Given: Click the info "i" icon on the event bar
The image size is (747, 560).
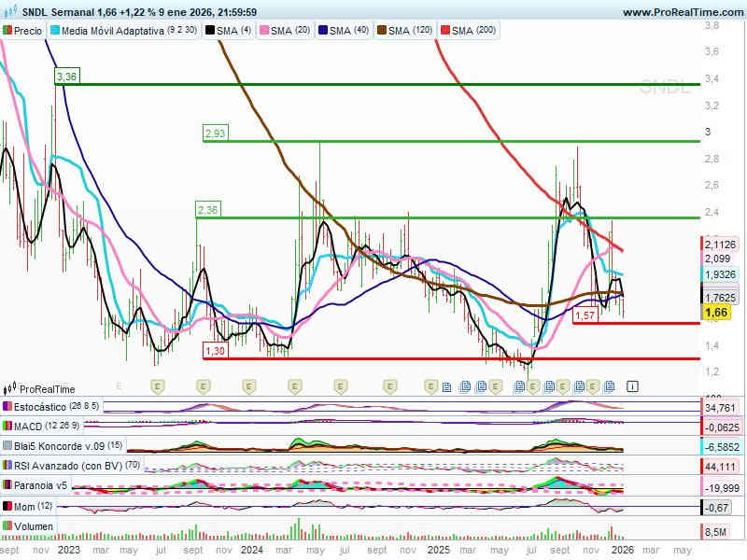Looking at the screenshot, I should point(632,385).
